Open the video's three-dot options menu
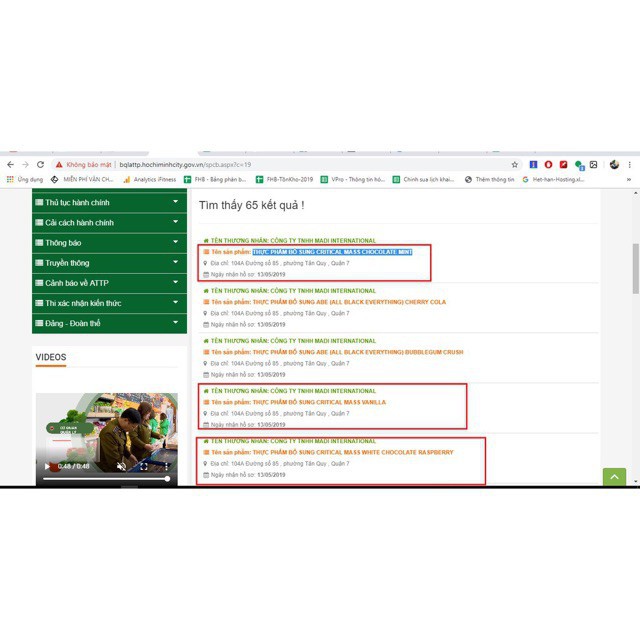The width and height of the screenshot is (640, 640). click(166, 466)
